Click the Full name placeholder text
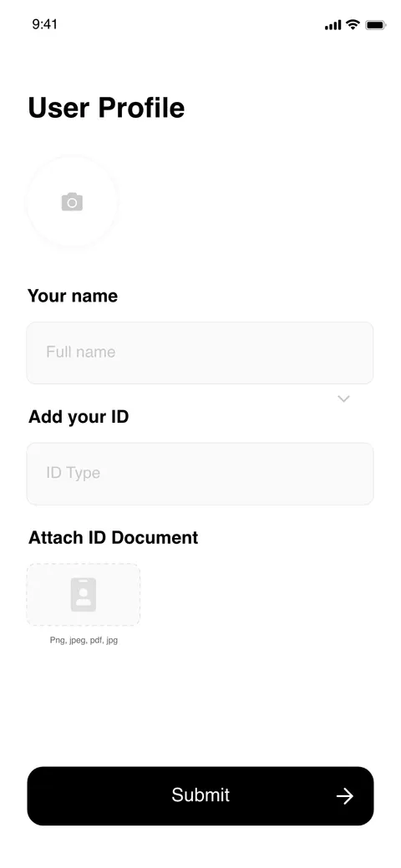The width and height of the screenshot is (401, 868). pos(81,352)
